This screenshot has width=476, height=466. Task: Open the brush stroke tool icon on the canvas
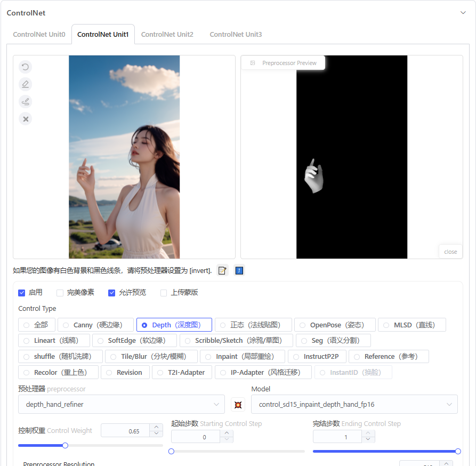[x=26, y=101]
